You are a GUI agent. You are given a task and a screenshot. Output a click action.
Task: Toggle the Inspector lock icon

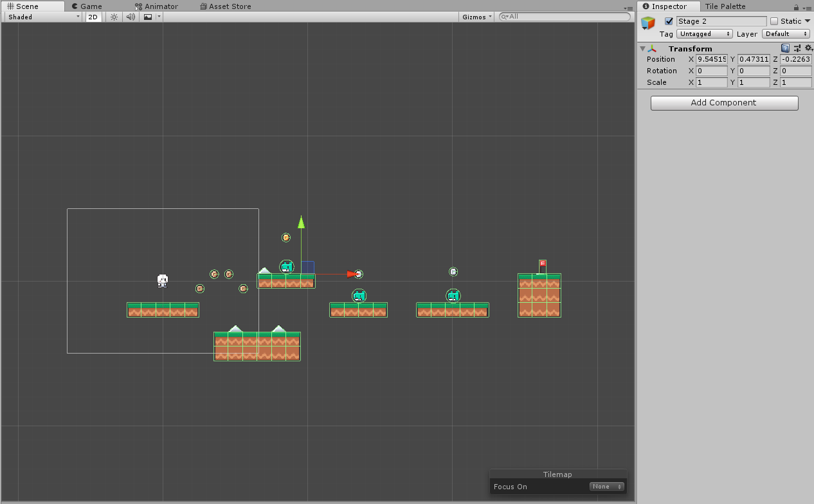pos(796,7)
